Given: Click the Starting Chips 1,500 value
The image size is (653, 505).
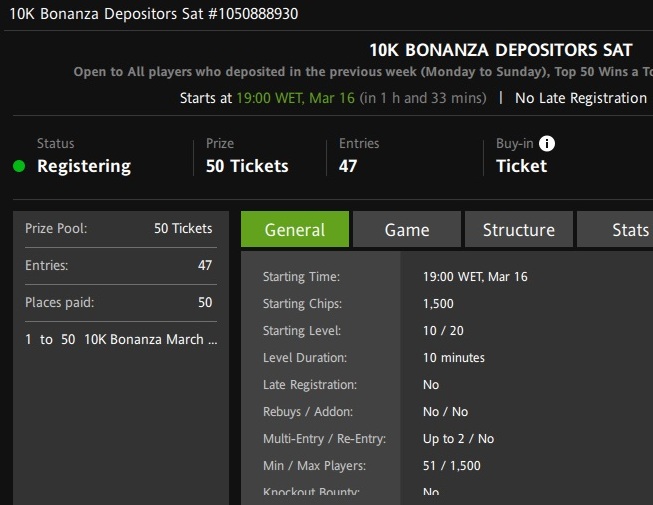Looking at the screenshot, I should (438, 303).
